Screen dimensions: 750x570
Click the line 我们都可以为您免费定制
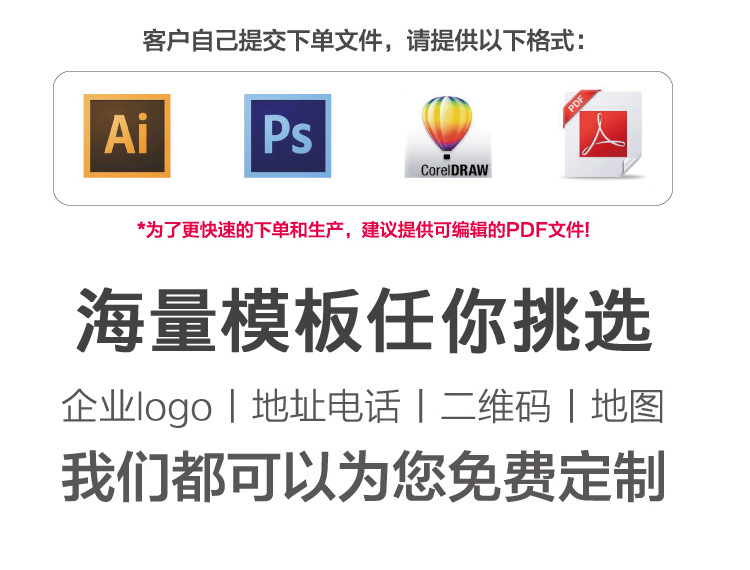point(364,476)
